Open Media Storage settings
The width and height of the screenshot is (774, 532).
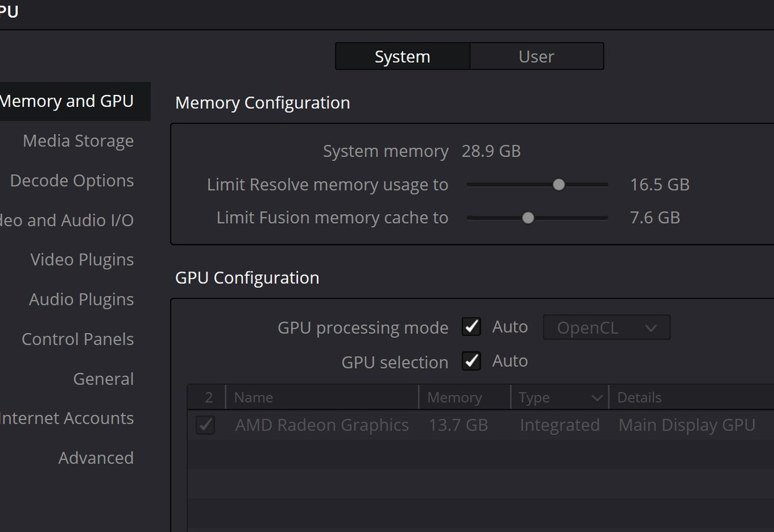[x=78, y=141]
